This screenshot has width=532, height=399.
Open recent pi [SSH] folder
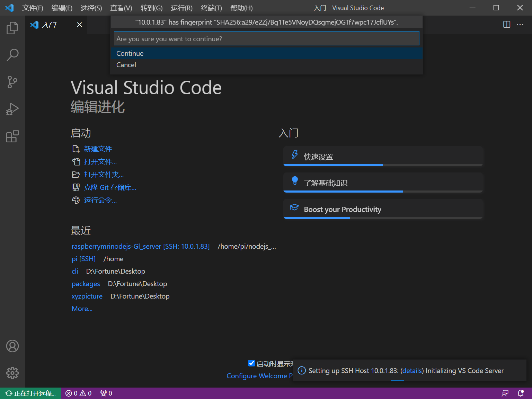click(x=83, y=259)
